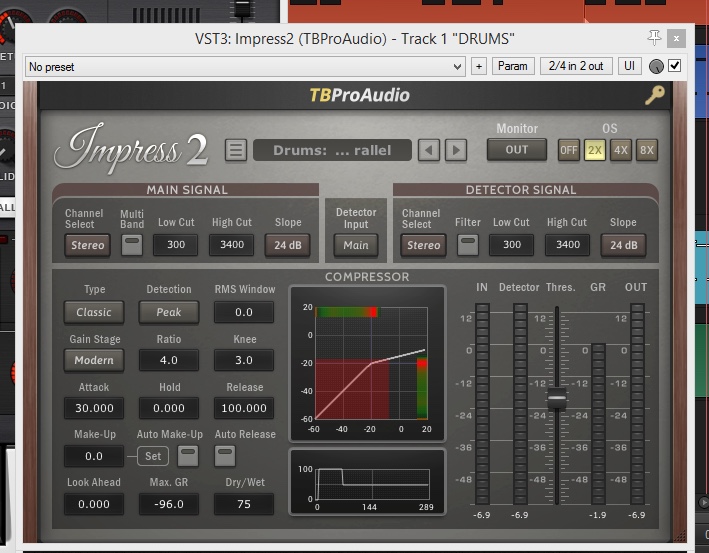The image size is (709, 553).
Task: Change Gain Stage Modern
Action: pos(94,360)
